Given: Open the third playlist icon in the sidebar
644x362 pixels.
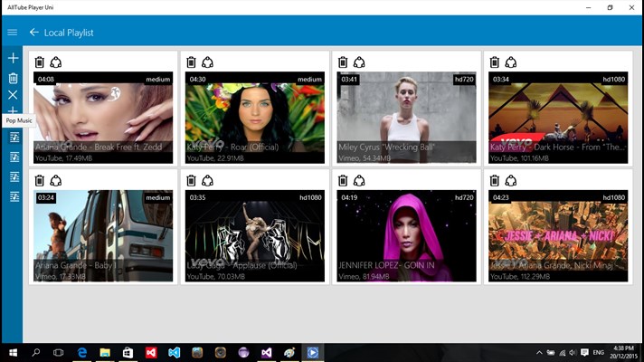Looking at the screenshot, I should pos(14,176).
